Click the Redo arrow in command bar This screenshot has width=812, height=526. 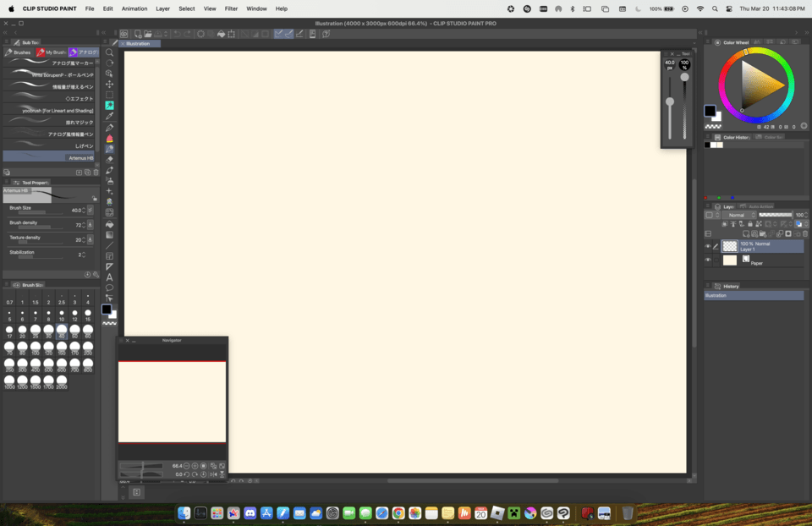pos(188,34)
